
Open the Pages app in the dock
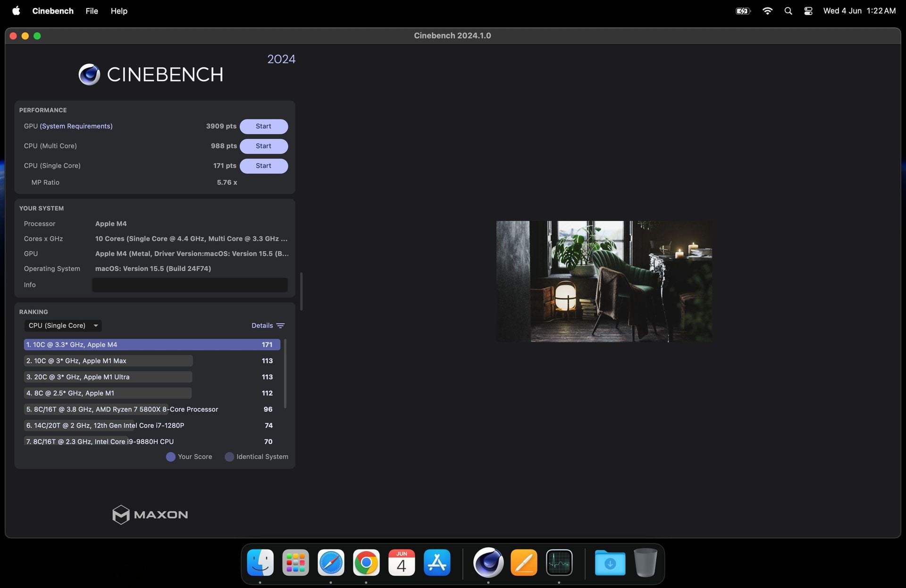click(524, 563)
